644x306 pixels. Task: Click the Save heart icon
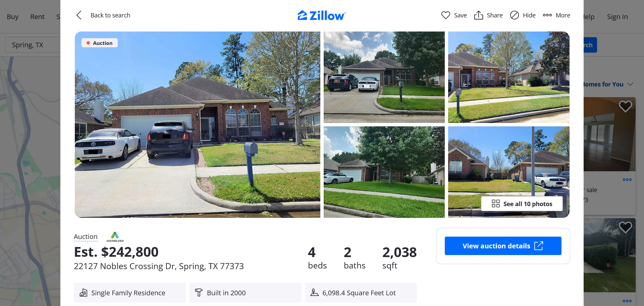pyautogui.click(x=445, y=15)
